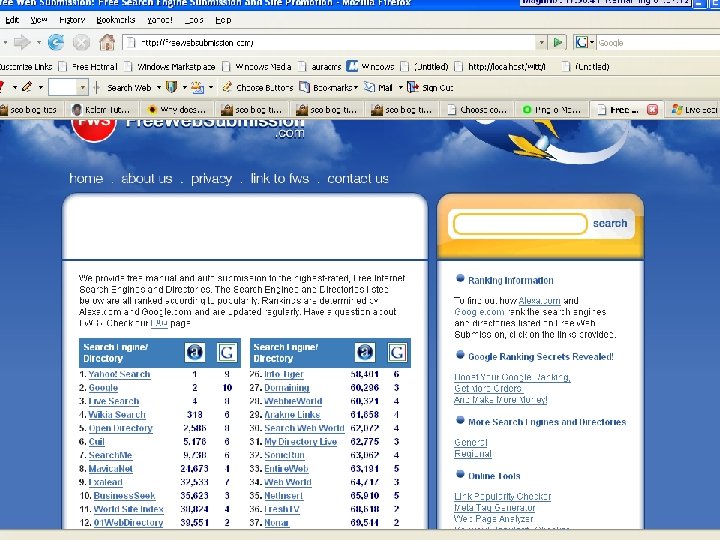Switch to the Ping-o-Ma... tab
720x540 pixels.
point(552,109)
